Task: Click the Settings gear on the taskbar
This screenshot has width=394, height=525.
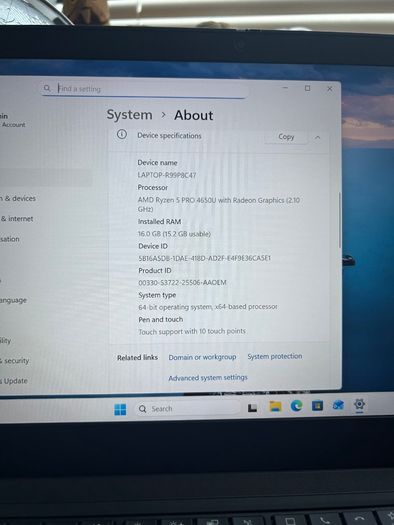Action: tap(359, 404)
